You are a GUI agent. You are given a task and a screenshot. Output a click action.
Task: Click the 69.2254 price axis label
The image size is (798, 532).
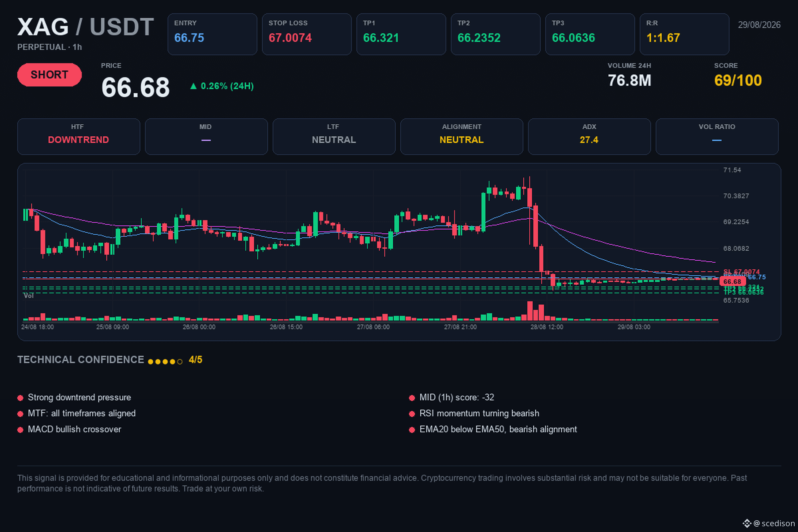click(736, 222)
